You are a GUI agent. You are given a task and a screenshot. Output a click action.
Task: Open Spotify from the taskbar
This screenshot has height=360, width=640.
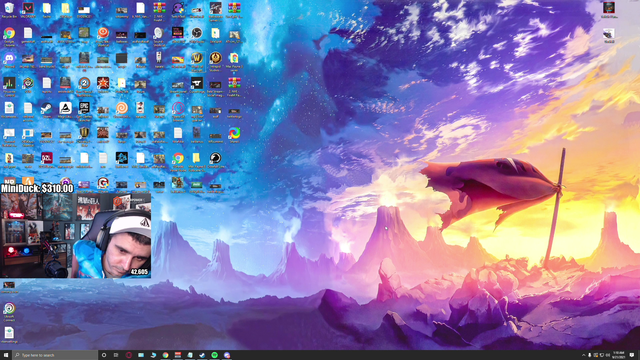click(x=215, y=355)
